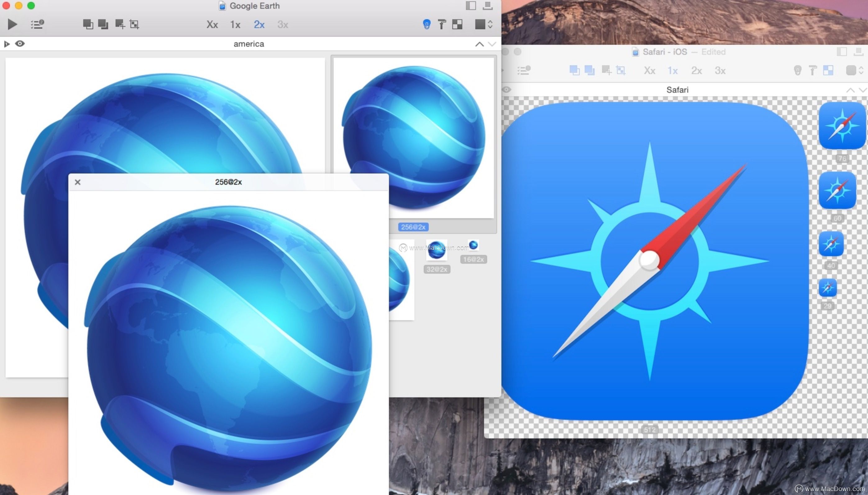Click the paint roller icon in Google Earth toolbar
The image size is (868, 495).
click(441, 24)
